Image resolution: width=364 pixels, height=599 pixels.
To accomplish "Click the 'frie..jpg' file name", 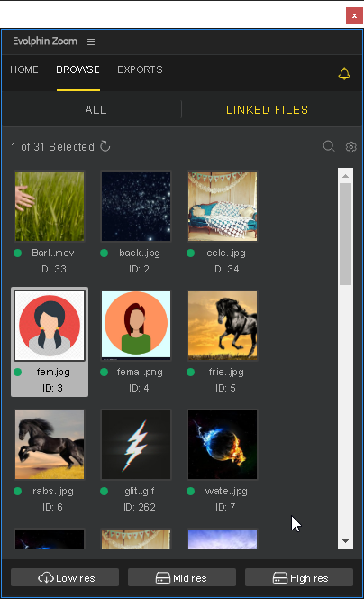I will [226, 372].
